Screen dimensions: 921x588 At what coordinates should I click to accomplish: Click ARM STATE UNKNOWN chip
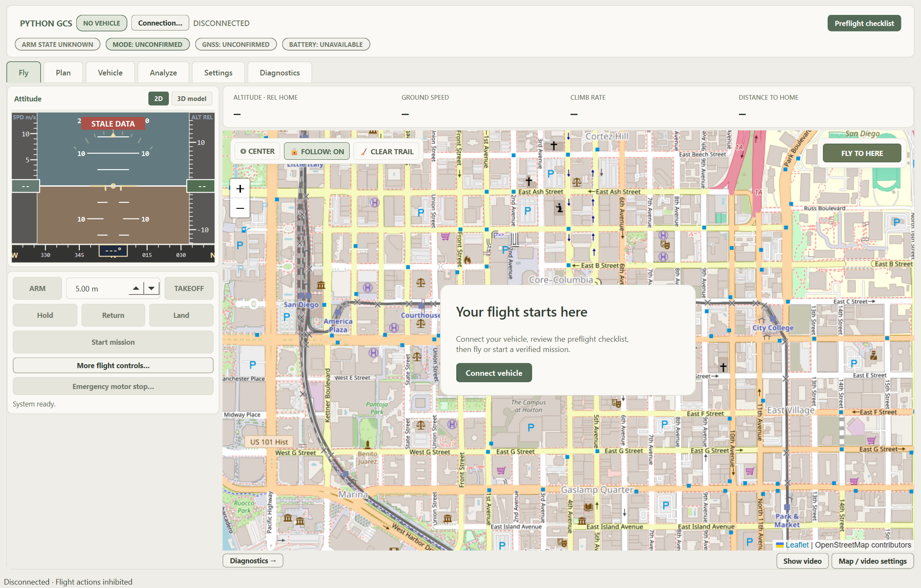point(58,44)
